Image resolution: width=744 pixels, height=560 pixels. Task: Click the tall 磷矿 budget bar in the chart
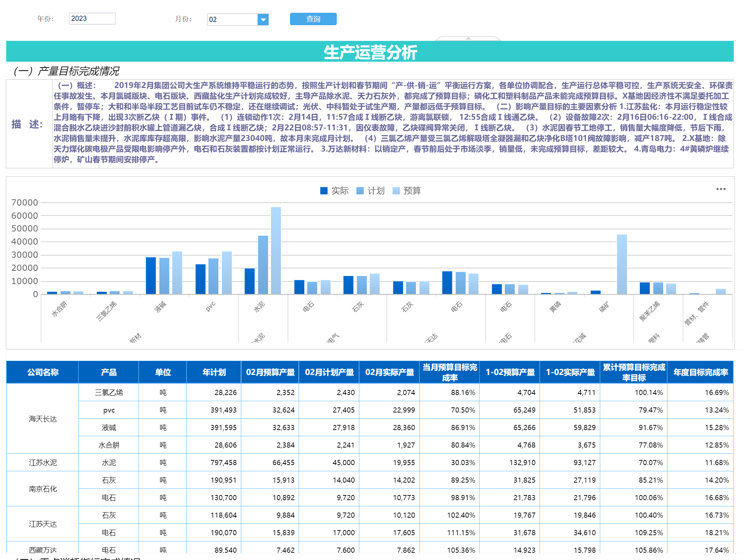coord(622,264)
